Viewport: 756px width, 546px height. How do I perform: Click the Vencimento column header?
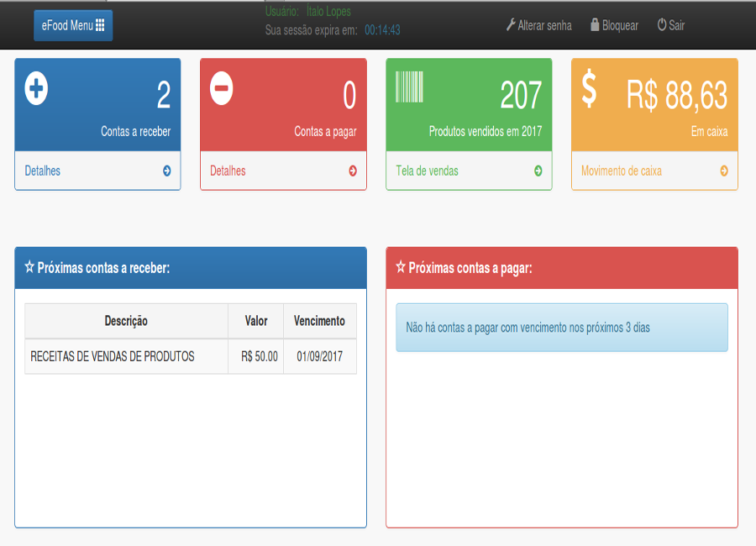[x=319, y=321]
